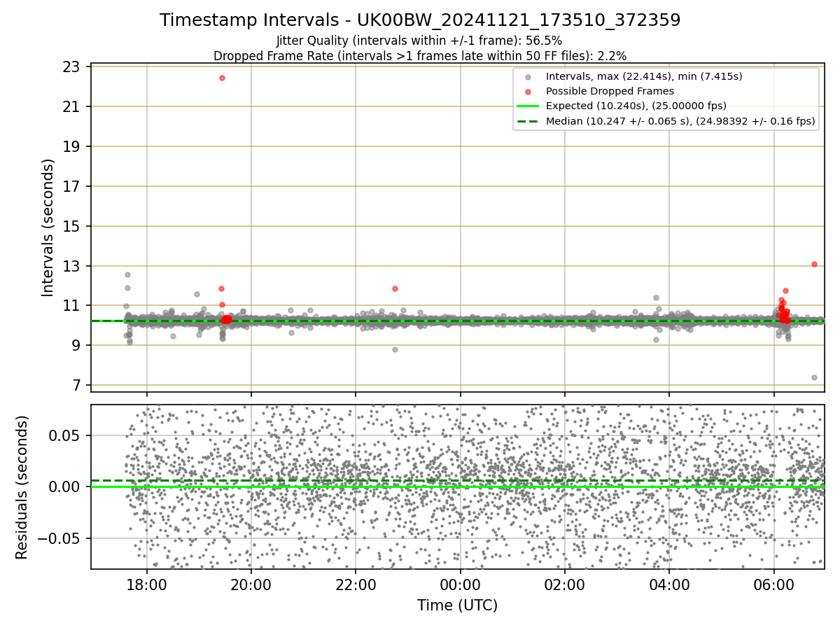This screenshot has width=840, height=630.
Task: Click the gray dot marker in the legend
Action: click(x=528, y=77)
